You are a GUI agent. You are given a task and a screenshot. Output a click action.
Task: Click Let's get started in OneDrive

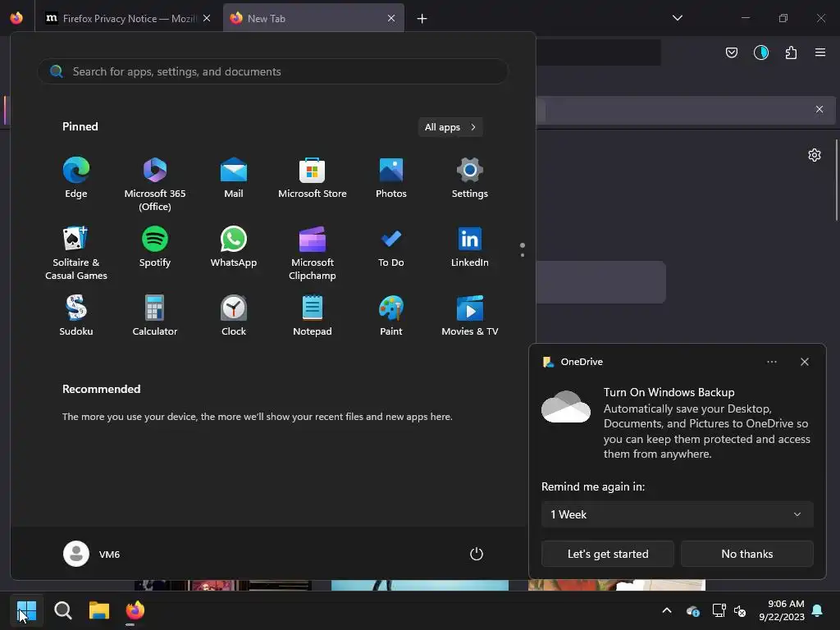(608, 554)
